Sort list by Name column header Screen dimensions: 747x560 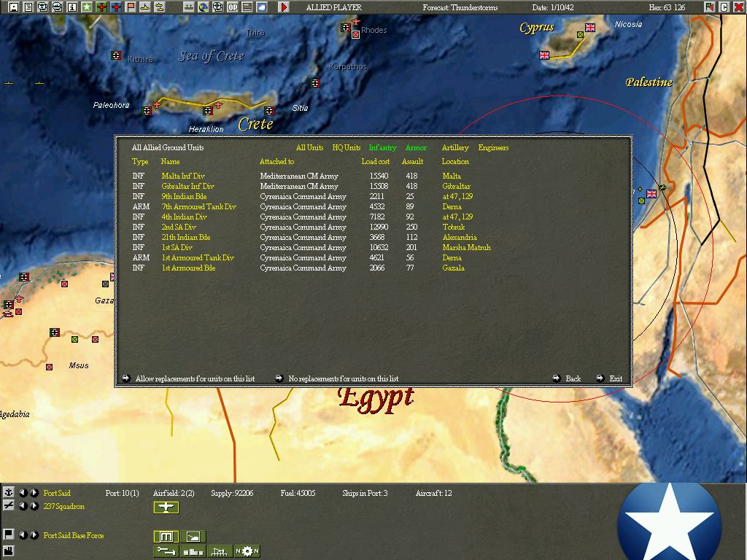(x=170, y=161)
